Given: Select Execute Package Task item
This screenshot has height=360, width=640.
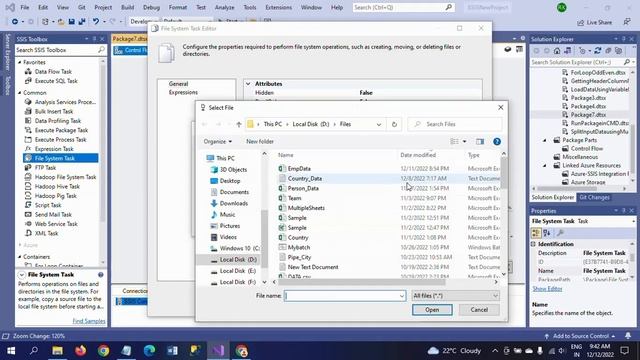Looking at the screenshot, I should pos(61,130).
